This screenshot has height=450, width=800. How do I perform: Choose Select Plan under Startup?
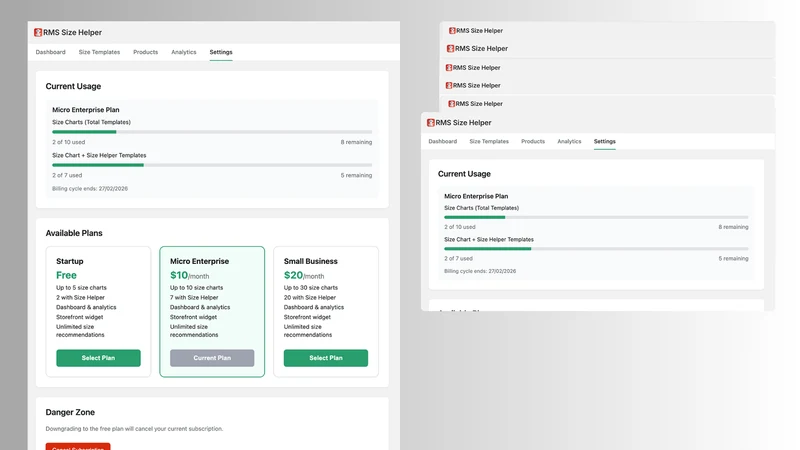pyautogui.click(x=98, y=358)
